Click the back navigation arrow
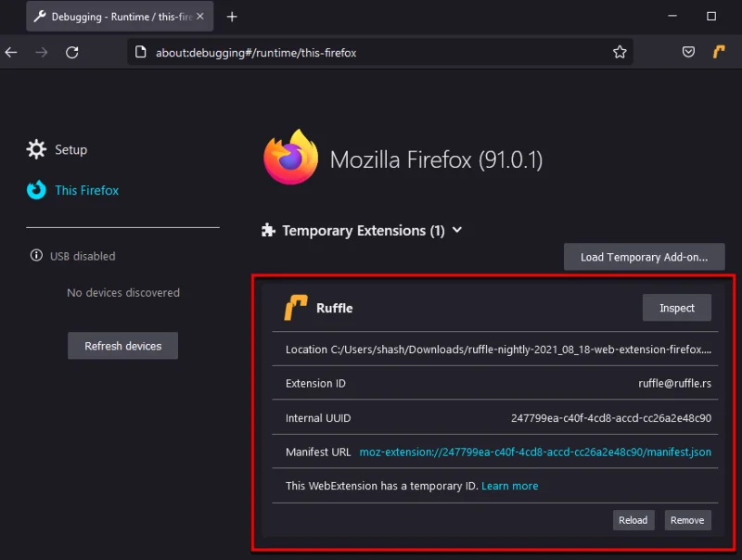 tap(11, 52)
